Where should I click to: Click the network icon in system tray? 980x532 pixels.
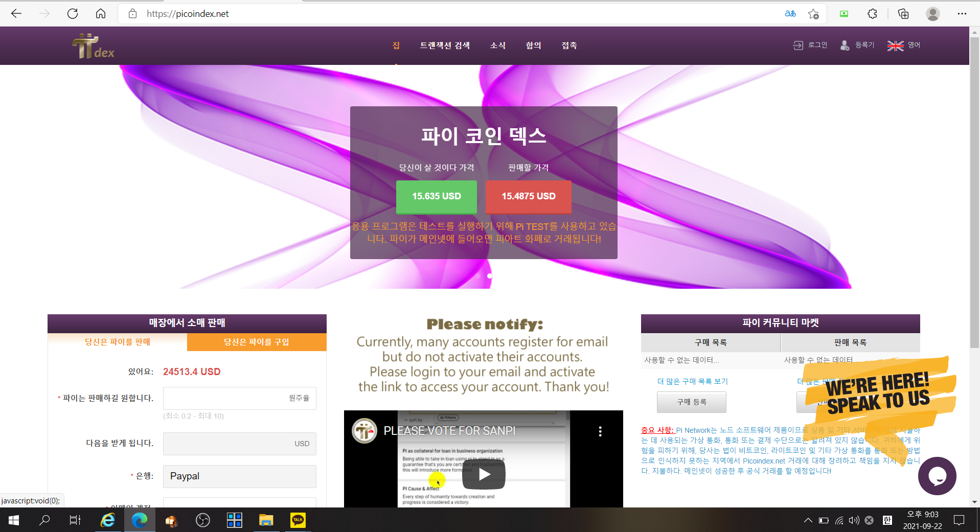click(x=839, y=520)
